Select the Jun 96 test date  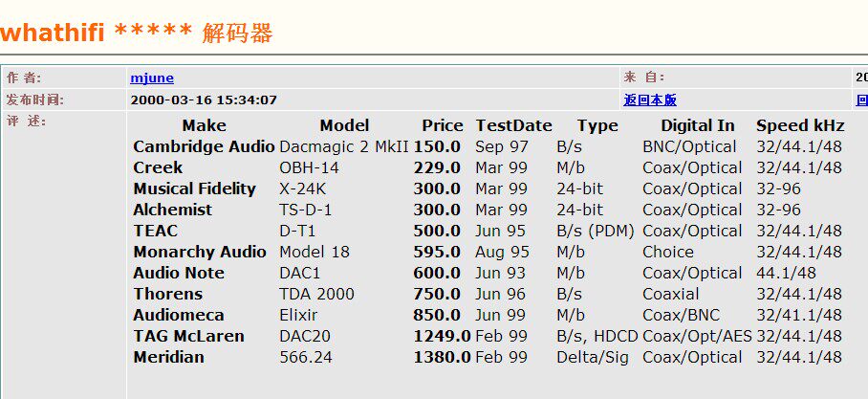[x=500, y=295]
